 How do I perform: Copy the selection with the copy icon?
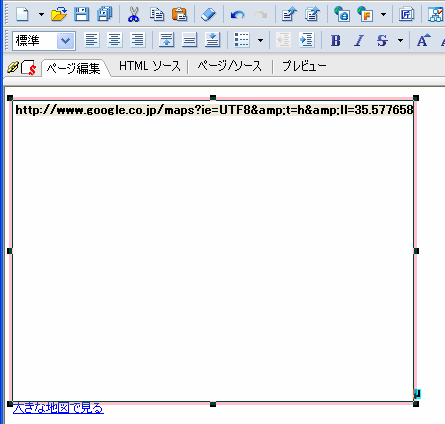click(157, 14)
